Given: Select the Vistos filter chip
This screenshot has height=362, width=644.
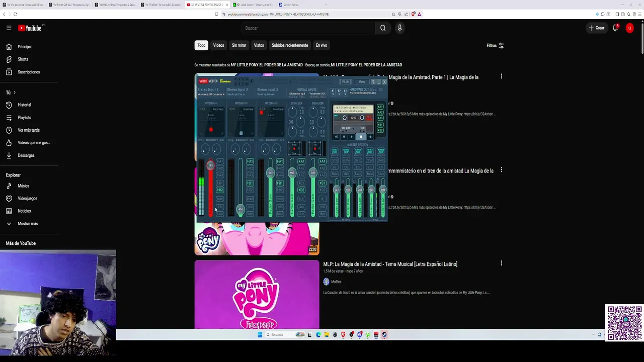Looking at the screenshot, I should pyautogui.click(x=259, y=45).
